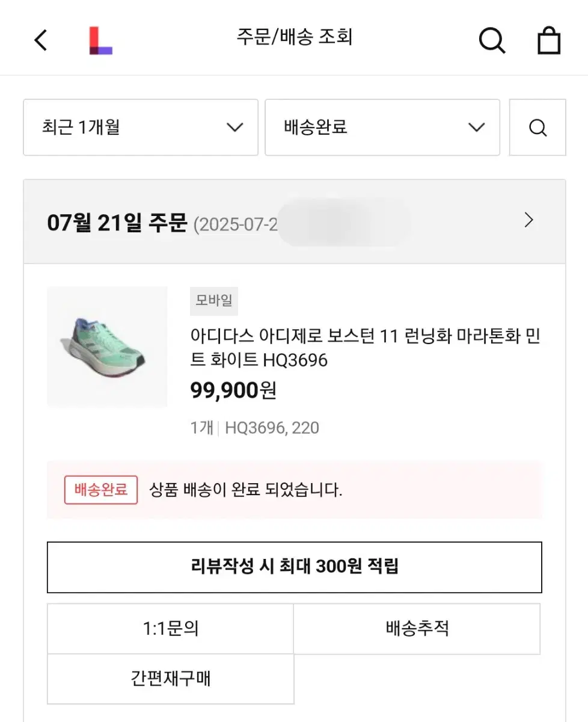Track delivery with 배송추적
588x722 pixels.
pyautogui.click(x=417, y=629)
